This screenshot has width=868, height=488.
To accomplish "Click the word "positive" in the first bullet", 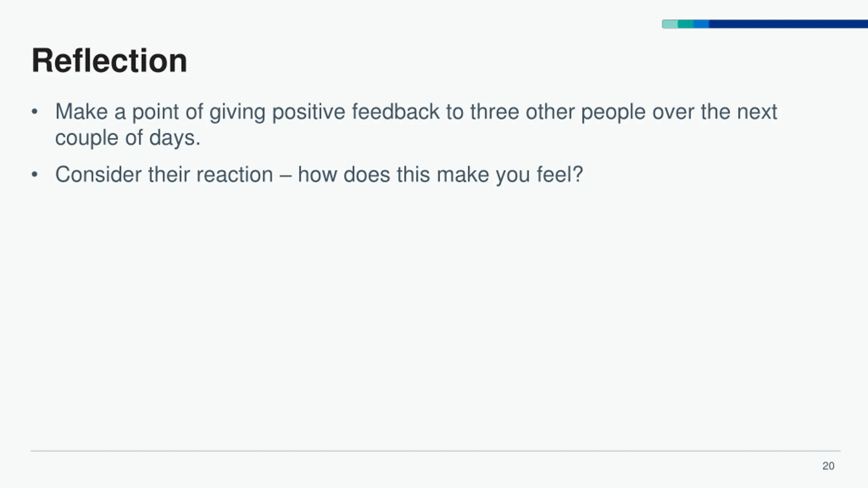I will [309, 111].
